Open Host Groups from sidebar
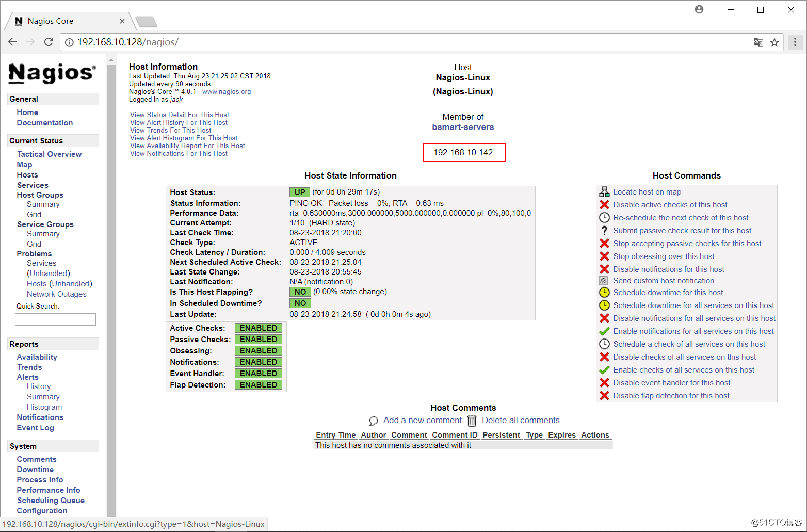 point(40,195)
